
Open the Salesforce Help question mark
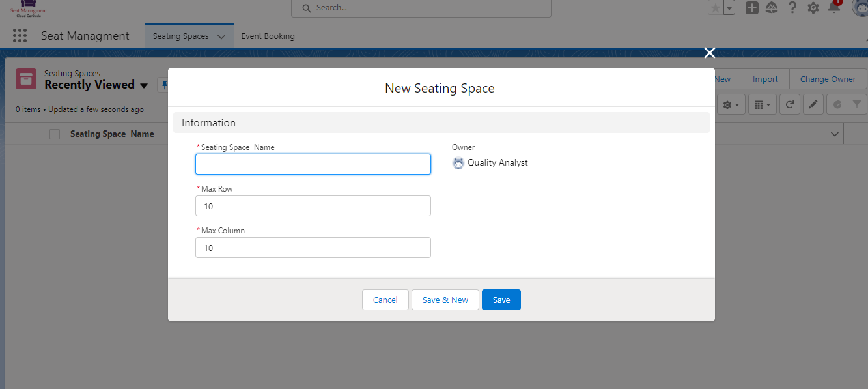[792, 8]
